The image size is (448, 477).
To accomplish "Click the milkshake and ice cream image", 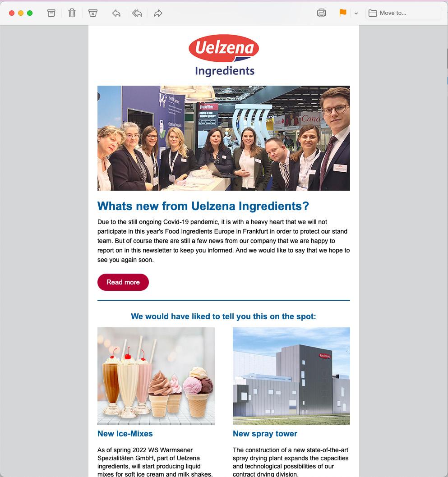I will point(156,376).
